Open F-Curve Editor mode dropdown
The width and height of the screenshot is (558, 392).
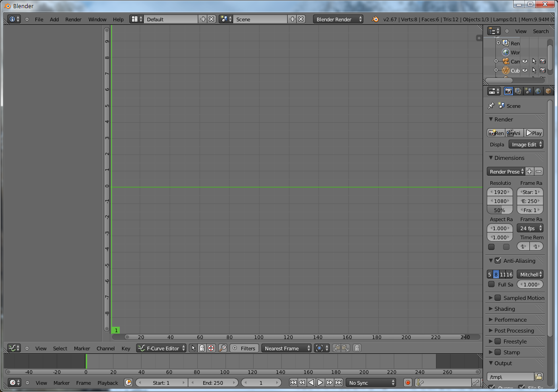tap(162, 348)
